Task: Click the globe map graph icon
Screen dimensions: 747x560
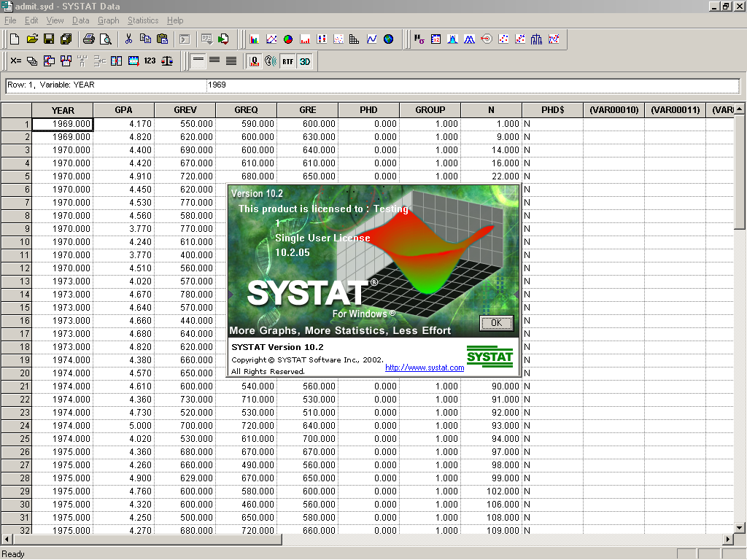Action: [388, 39]
